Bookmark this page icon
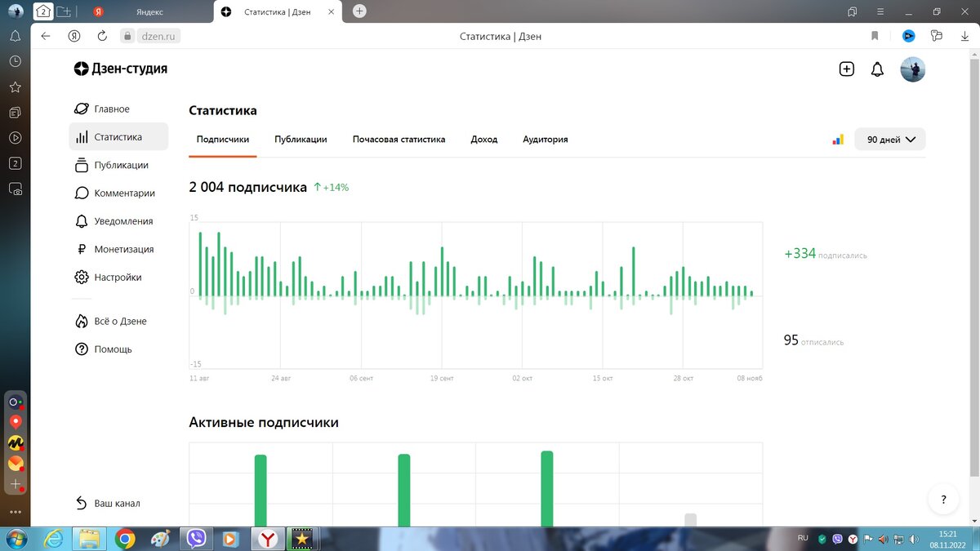 pyautogui.click(x=875, y=36)
